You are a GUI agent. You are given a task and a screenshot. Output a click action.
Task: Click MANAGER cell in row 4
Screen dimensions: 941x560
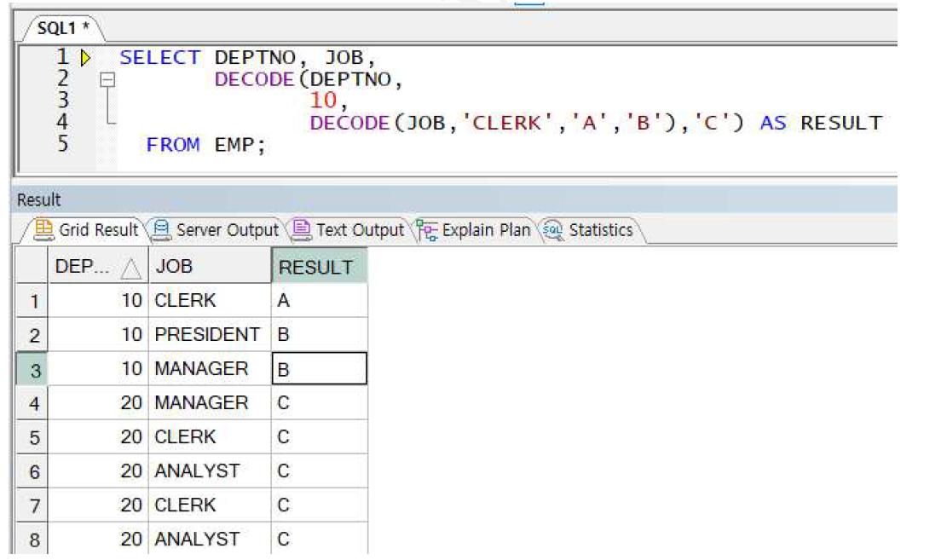pos(210,403)
